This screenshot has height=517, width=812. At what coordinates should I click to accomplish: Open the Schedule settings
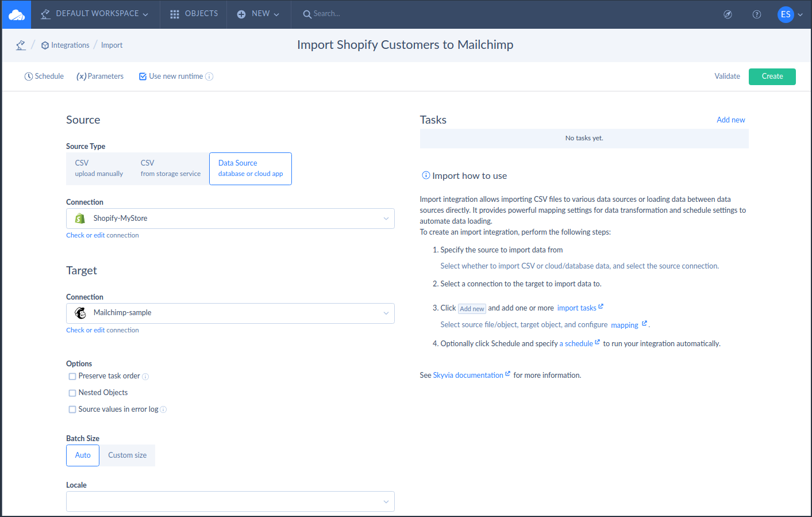point(44,76)
